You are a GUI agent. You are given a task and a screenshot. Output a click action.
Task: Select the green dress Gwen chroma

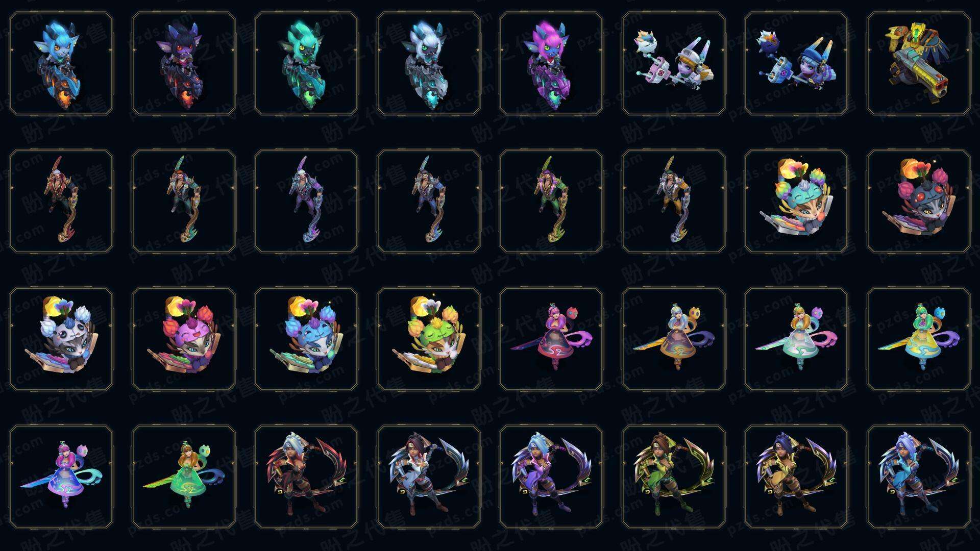[x=184, y=477]
